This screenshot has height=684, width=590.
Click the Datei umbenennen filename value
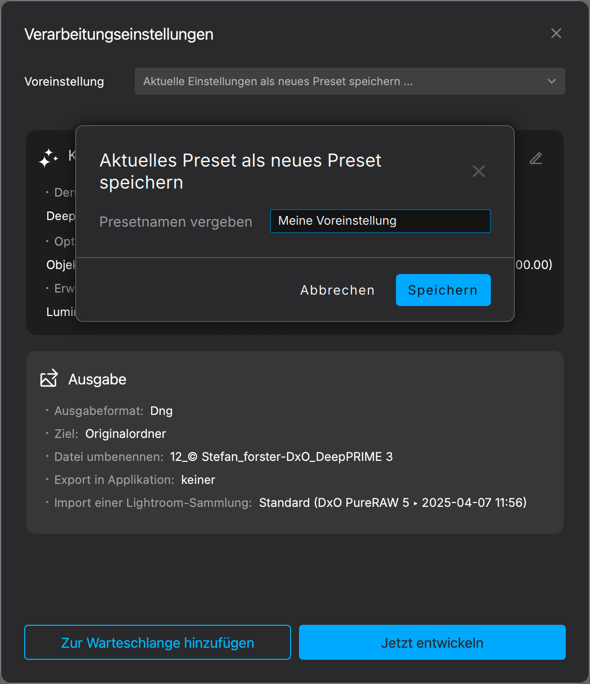281,457
